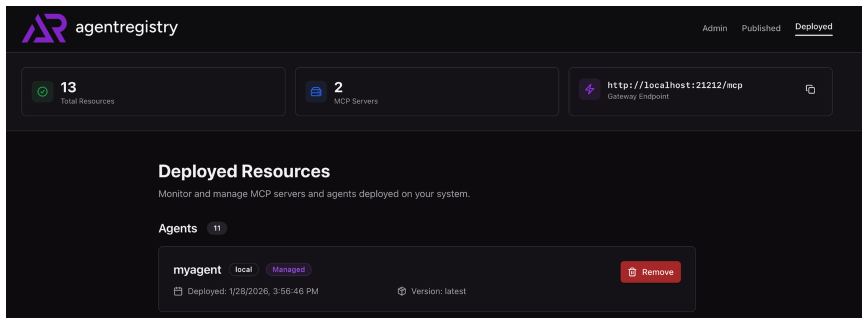Click the 2 MCP Servers card

point(427,91)
